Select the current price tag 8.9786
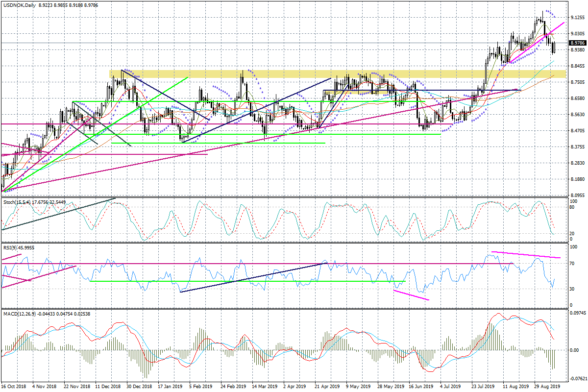 tap(577, 43)
